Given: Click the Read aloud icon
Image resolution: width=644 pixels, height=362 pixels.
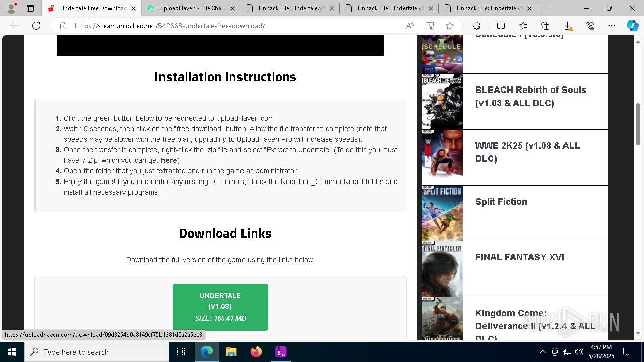Looking at the screenshot, I should [410, 26].
